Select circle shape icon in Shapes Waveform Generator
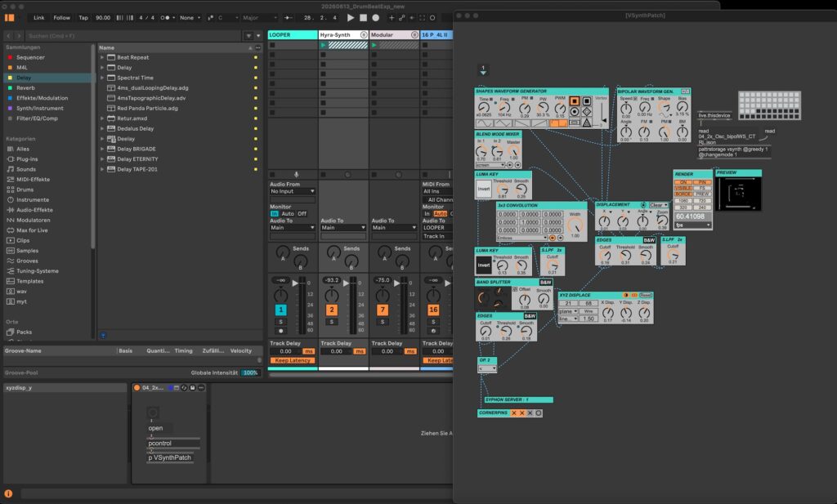The height and width of the screenshot is (504, 837). pos(574,111)
